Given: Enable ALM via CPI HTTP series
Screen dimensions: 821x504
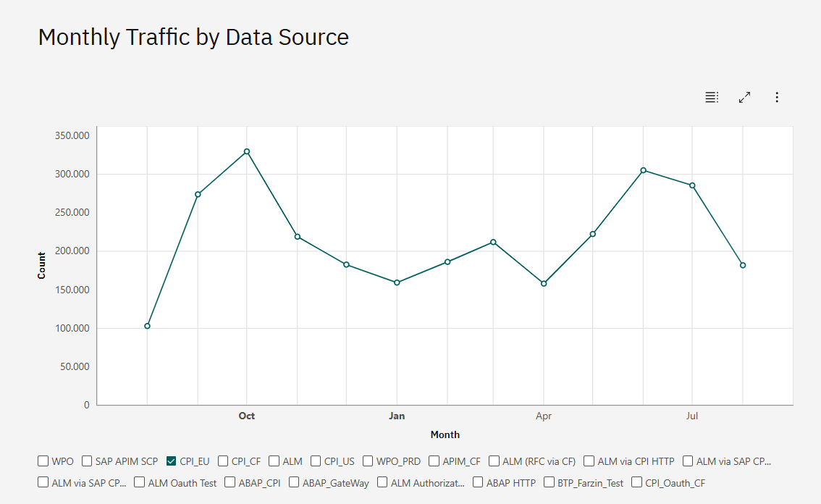Looking at the screenshot, I should click(589, 461).
